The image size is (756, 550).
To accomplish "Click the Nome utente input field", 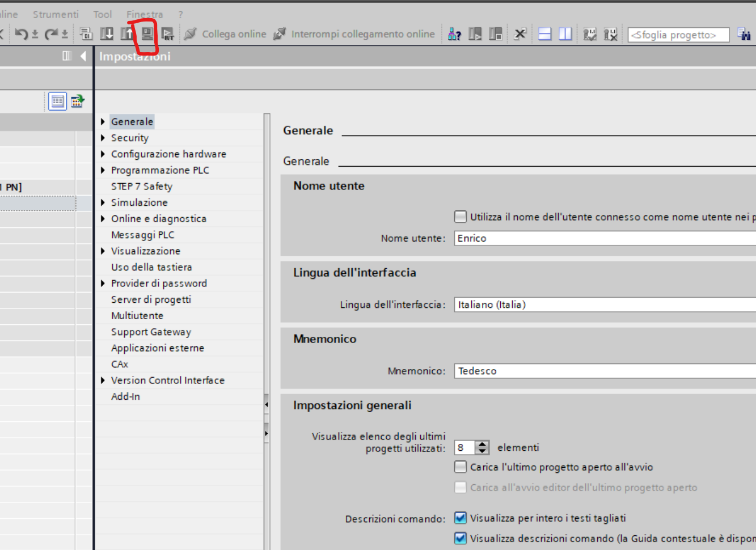I will [605, 238].
